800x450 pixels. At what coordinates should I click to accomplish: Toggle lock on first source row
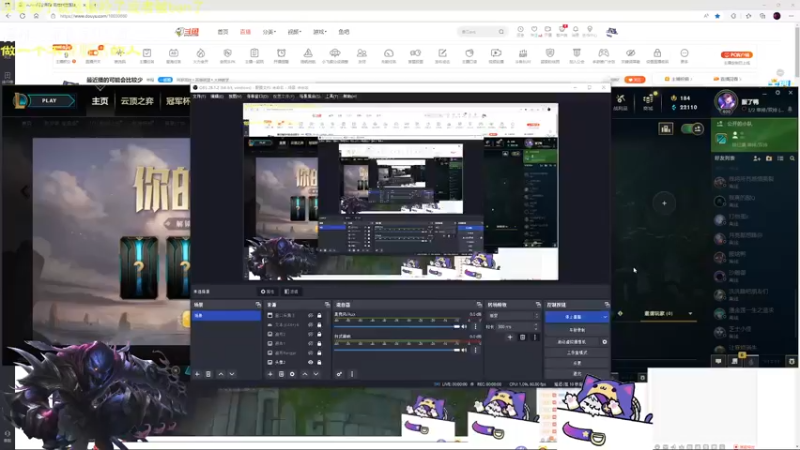(x=319, y=315)
